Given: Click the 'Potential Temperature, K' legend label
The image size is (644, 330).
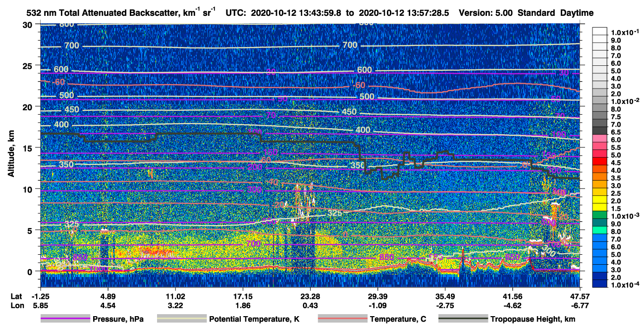Looking at the screenshot, I should tap(254, 319).
